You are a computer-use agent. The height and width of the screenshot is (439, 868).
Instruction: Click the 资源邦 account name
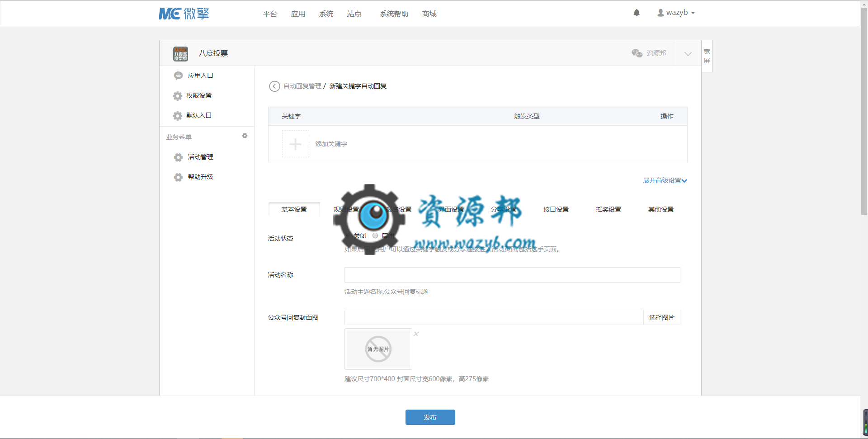coord(656,53)
